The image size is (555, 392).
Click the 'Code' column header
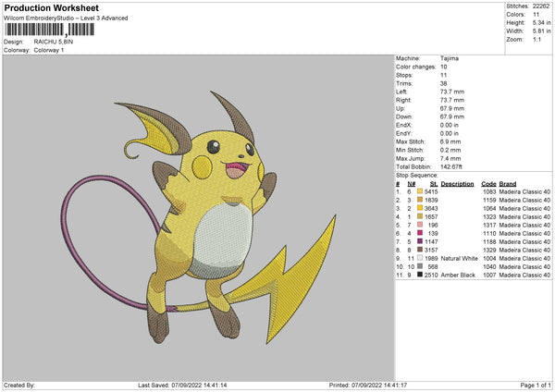488,184
